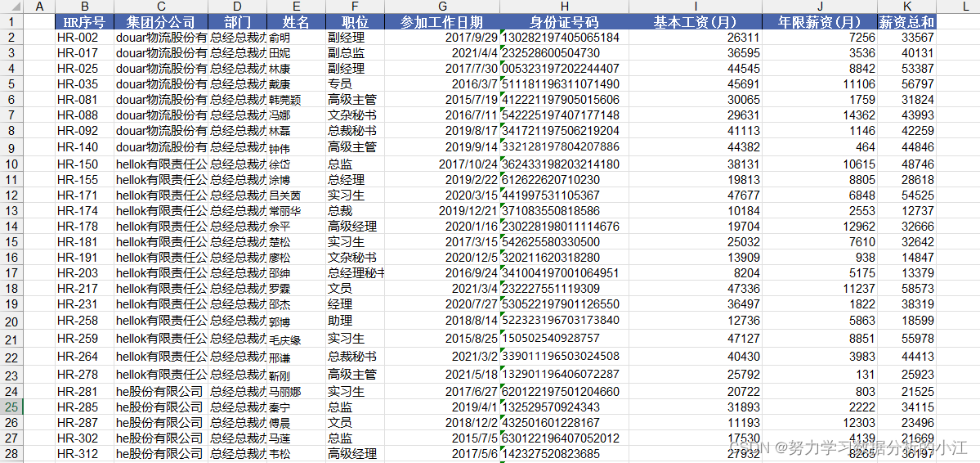Screen dimensions: 980x463
Task: Click total salary cell 56797
Action: [x=907, y=83]
